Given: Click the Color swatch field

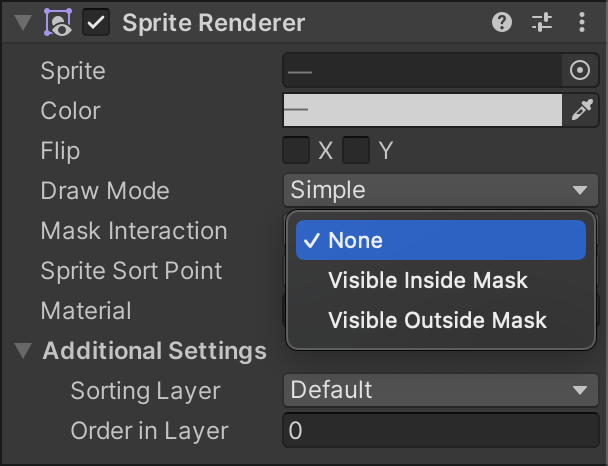Looking at the screenshot, I should 423,110.
